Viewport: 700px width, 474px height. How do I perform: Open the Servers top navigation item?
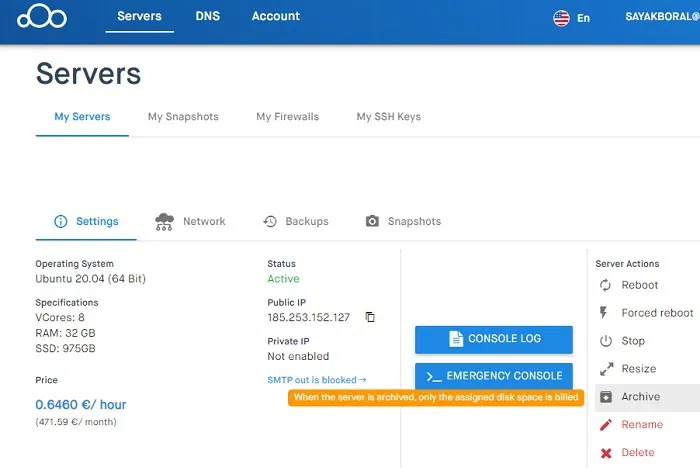pyautogui.click(x=139, y=16)
